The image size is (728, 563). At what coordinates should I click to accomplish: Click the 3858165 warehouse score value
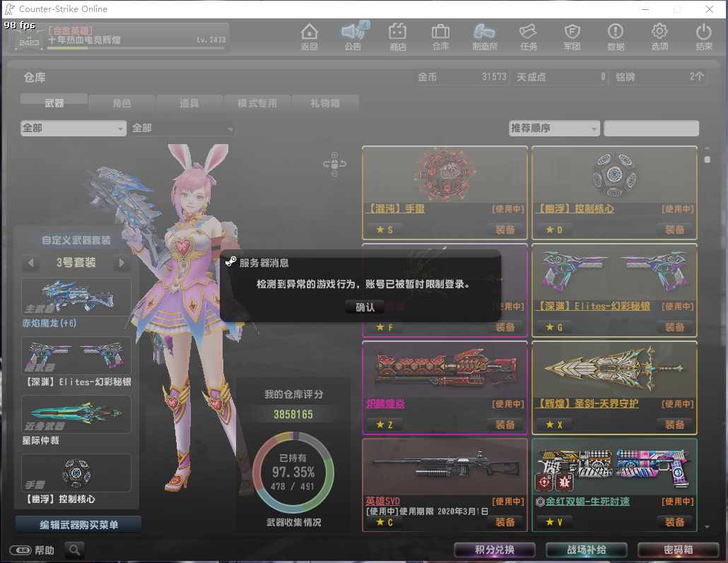coord(293,415)
